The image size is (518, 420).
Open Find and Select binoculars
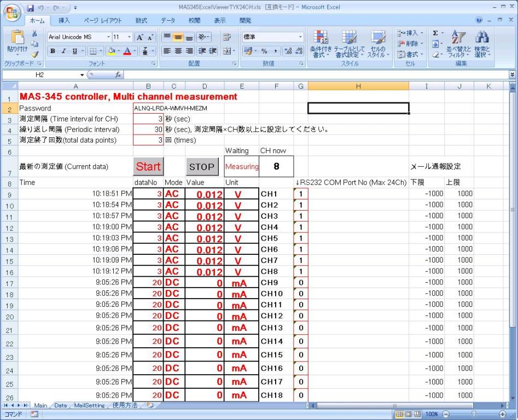pyautogui.click(x=482, y=44)
